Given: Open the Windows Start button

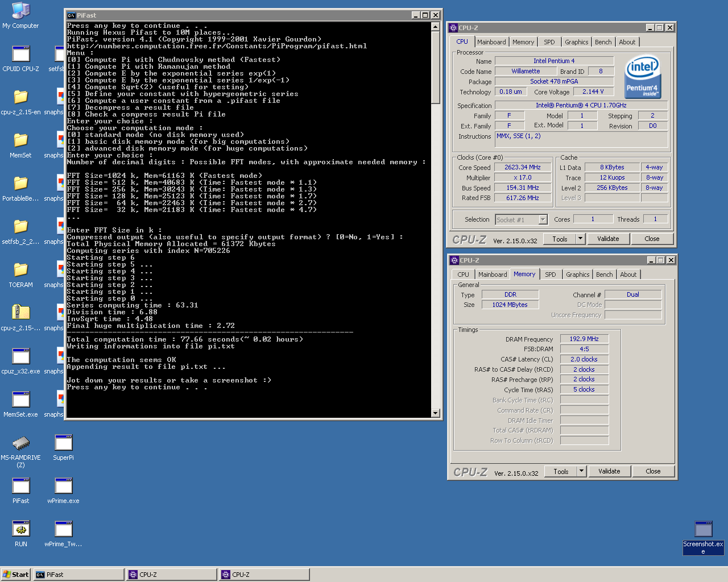Looking at the screenshot, I should (15, 575).
